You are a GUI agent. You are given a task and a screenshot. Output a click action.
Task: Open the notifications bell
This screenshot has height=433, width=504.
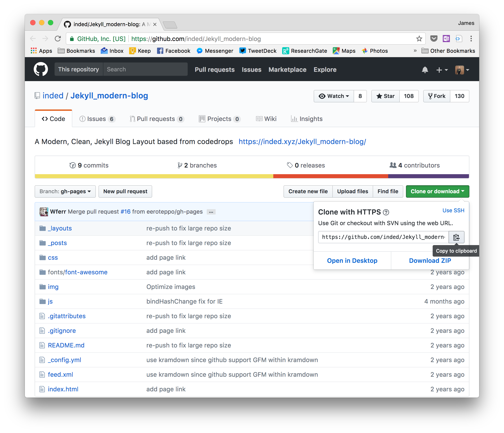pyautogui.click(x=425, y=70)
